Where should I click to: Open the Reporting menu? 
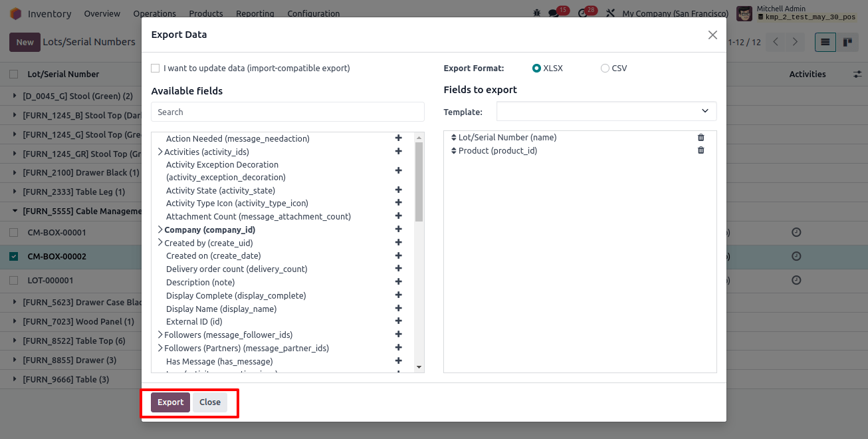click(x=255, y=13)
